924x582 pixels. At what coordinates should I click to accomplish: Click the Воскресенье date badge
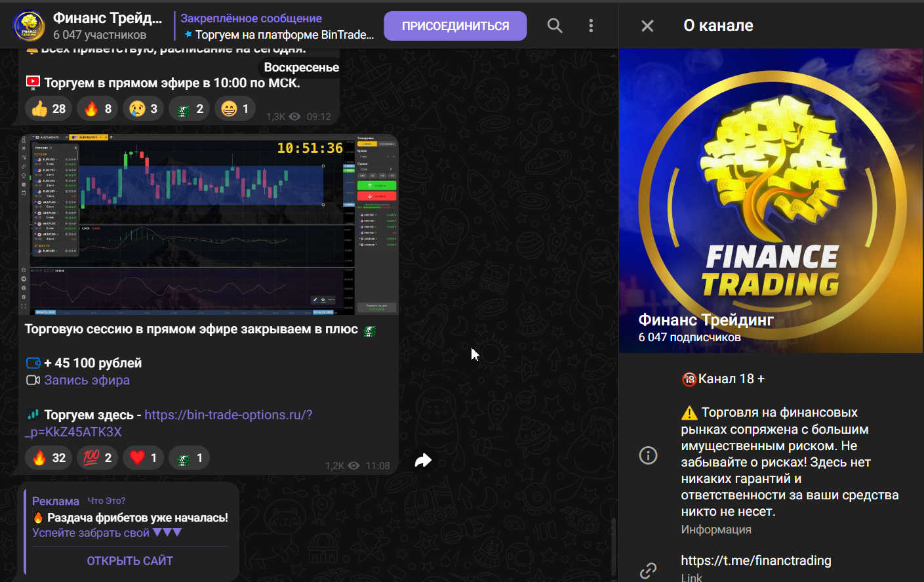tap(302, 68)
